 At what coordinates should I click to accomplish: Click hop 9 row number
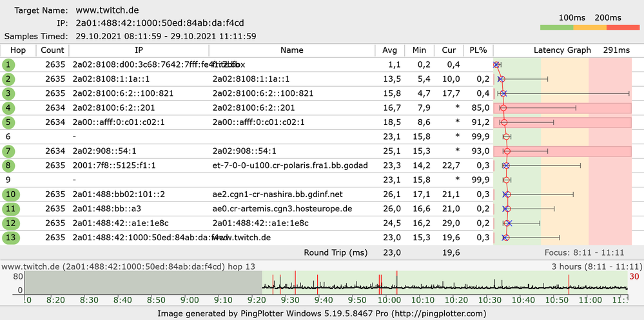pyautogui.click(x=8, y=180)
